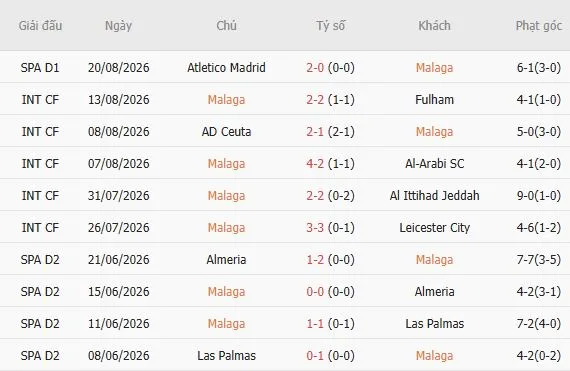Screen dimensions: 570x371
Task: Click the Phạt góc column header
Action: [x=539, y=26]
